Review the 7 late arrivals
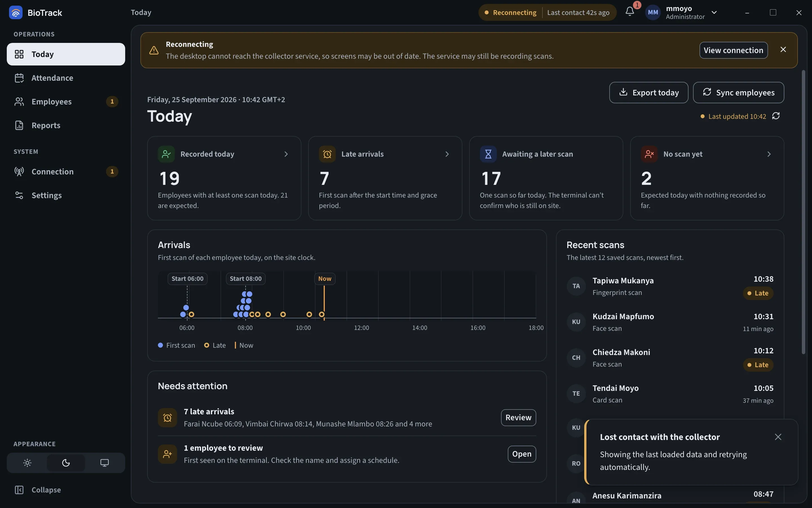812x508 pixels. [x=518, y=418]
